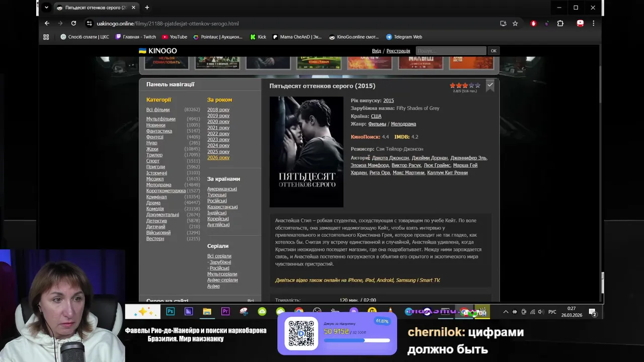Viewport: 644px width, 362px height.
Task: Switch the РУС keyboard language
Action: coord(552,312)
